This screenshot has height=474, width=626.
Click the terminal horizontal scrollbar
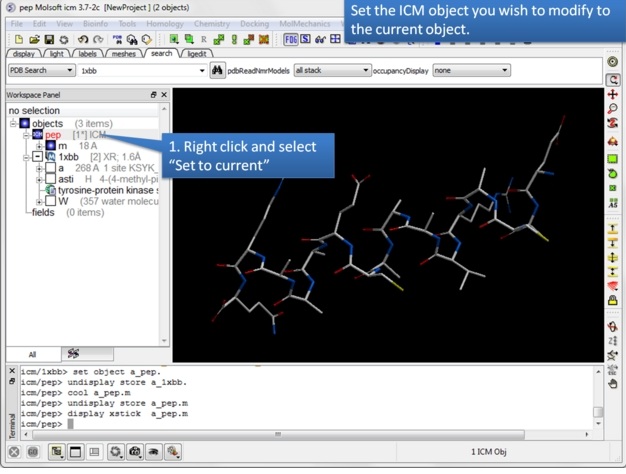(278, 434)
